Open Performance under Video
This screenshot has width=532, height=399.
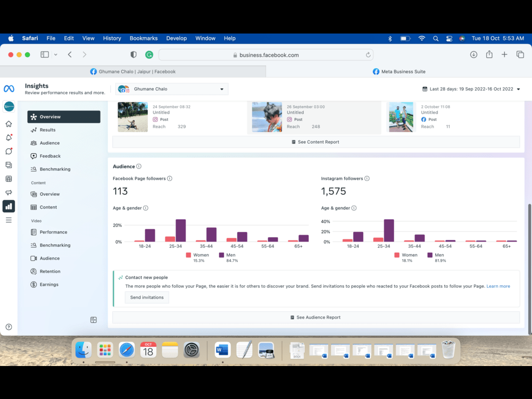click(x=64, y=232)
